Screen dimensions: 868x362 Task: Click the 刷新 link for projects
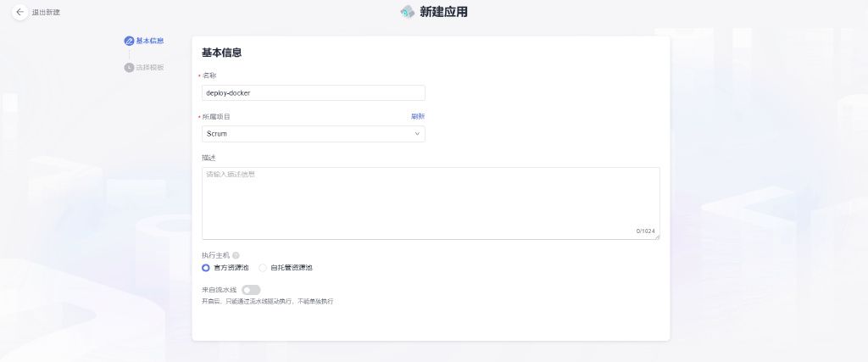(418, 117)
